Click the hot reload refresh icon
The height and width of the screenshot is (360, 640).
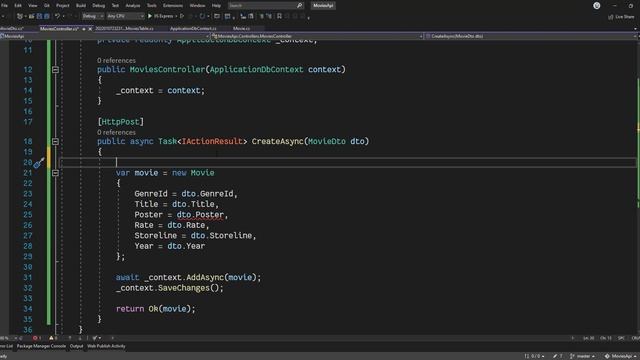point(202,16)
